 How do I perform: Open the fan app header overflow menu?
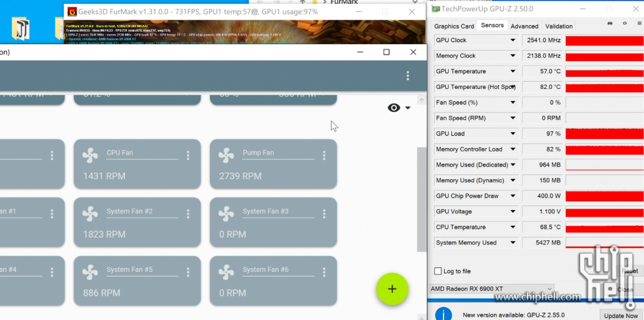(407, 76)
